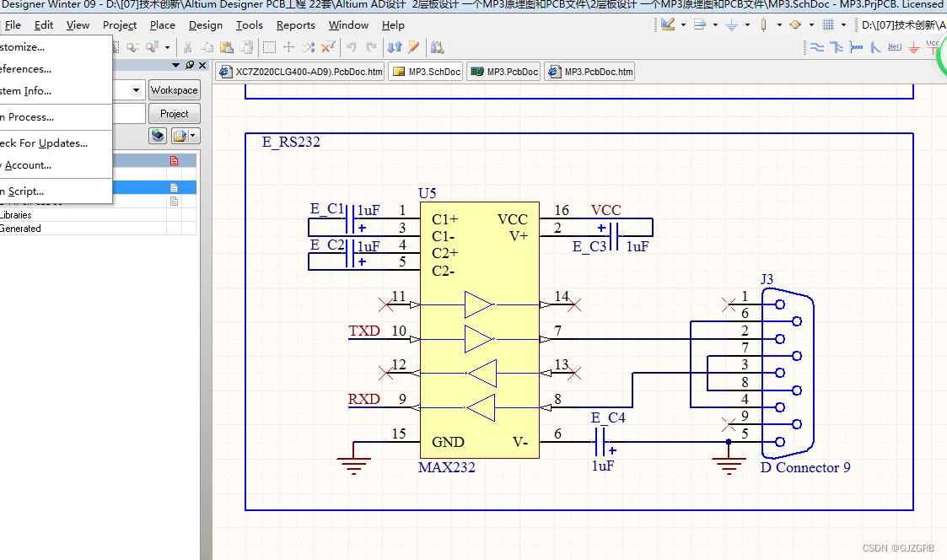Expand the utilities tool dropdown arrow
This screenshot has width=947, height=560.
683,24
